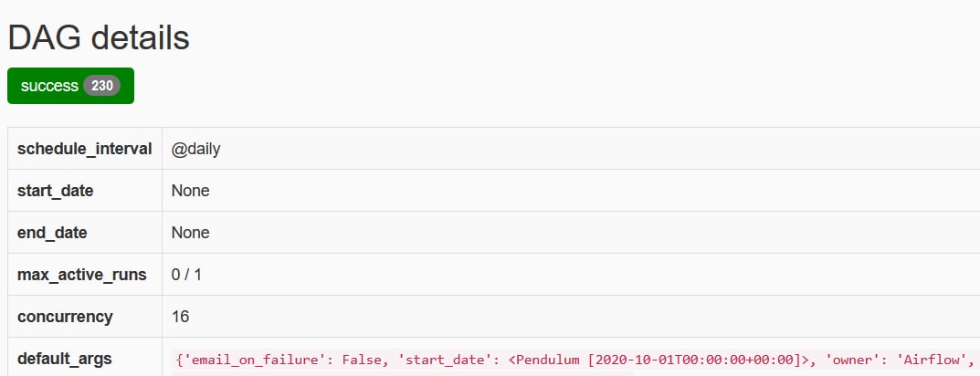Select the default_args row label
980x376 pixels.
pyautogui.click(x=64, y=359)
